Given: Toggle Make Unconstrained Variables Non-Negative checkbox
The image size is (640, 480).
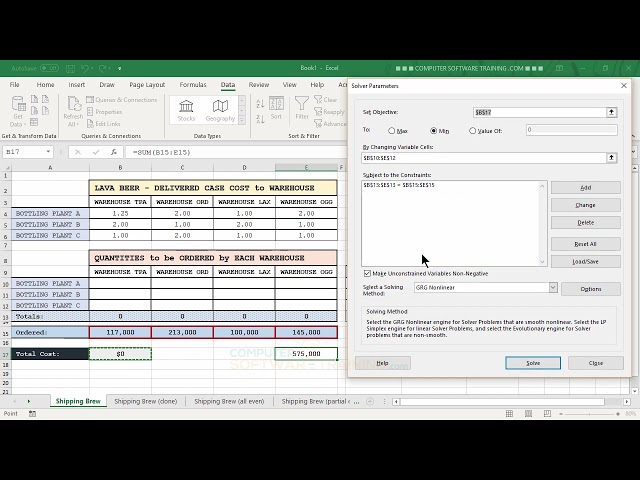Looking at the screenshot, I should pos(367,273).
